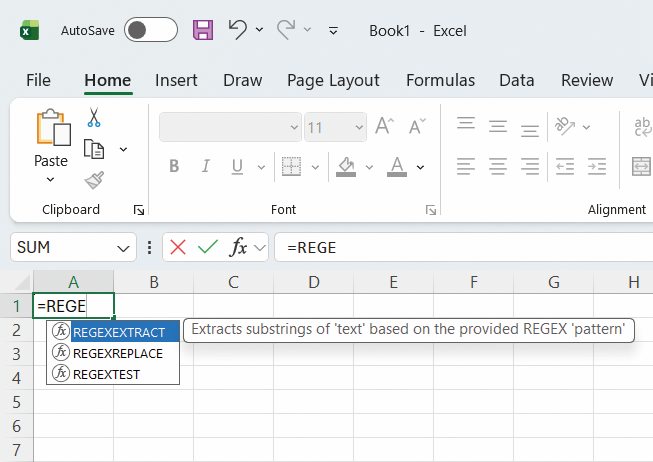This screenshot has height=462, width=653.
Task: Select row 5 header
Action: pyautogui.click(x=17, y=402)
